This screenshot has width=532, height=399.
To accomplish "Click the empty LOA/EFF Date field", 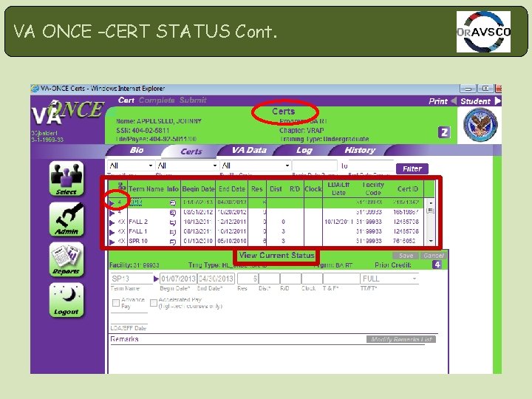I will click(129, 319).
